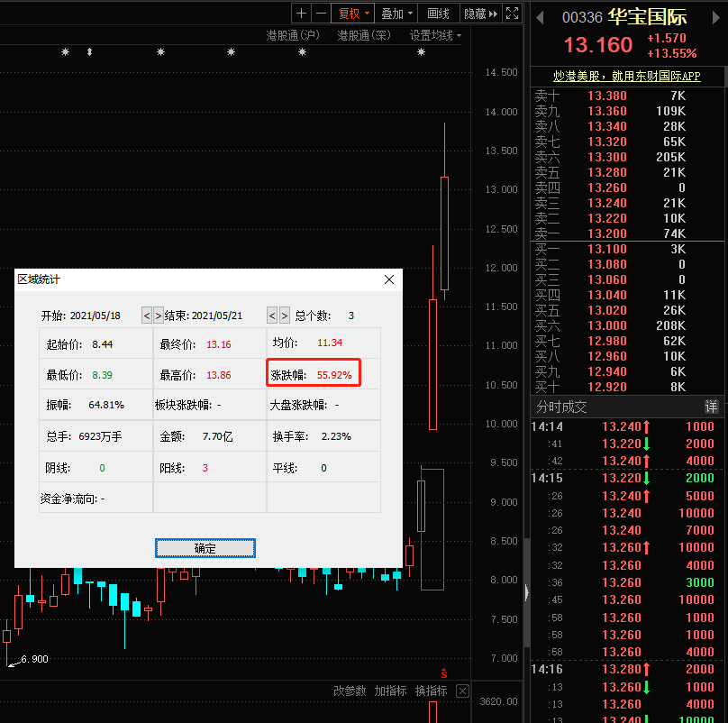
Task: Select the 画线 drawing tool
Action: point(438,14)
